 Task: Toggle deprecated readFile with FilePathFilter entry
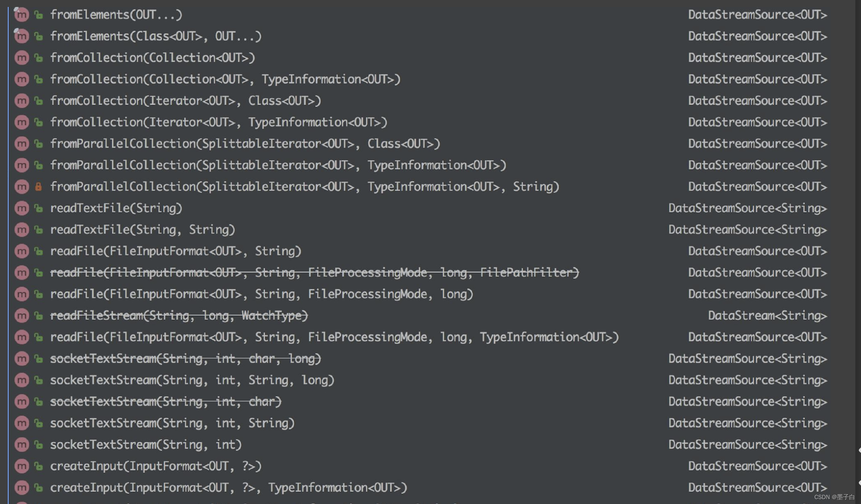click(315, 272)
